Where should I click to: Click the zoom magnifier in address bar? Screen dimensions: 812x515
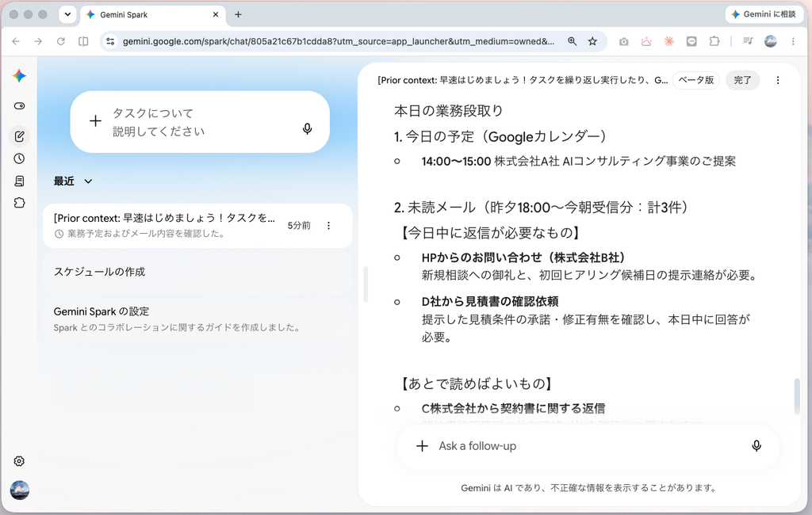(572, 41)
